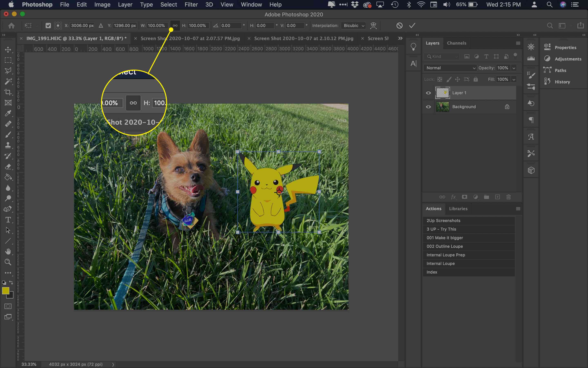Hide the Background layer eye
Viewport: 588px width, 368px height.
coord(428,107)
